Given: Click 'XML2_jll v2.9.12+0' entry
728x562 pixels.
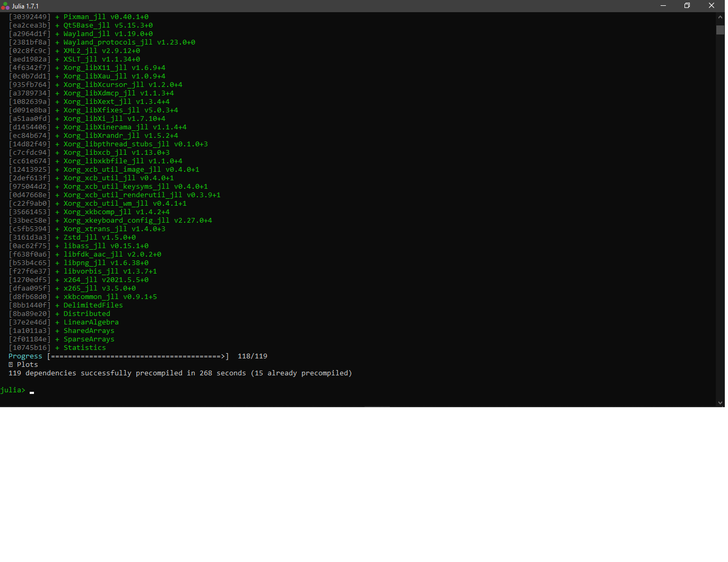Looking at the screenshot, I should [x=102, y=51].
